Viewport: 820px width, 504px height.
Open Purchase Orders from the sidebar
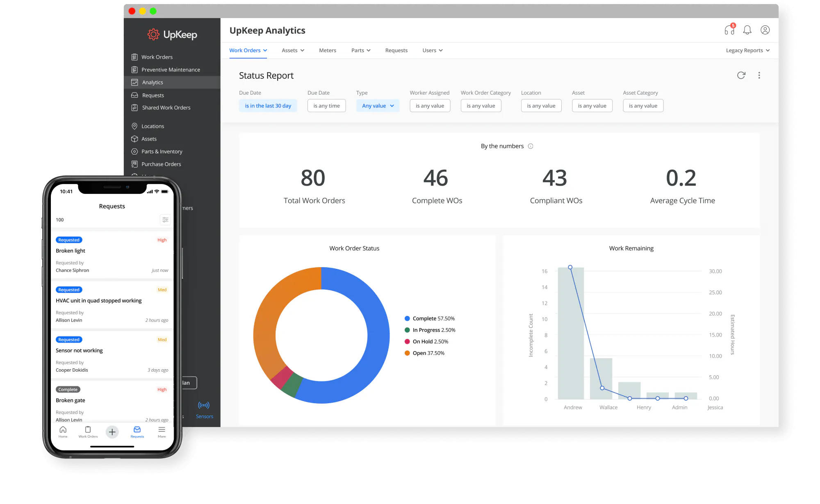point(161,164)
